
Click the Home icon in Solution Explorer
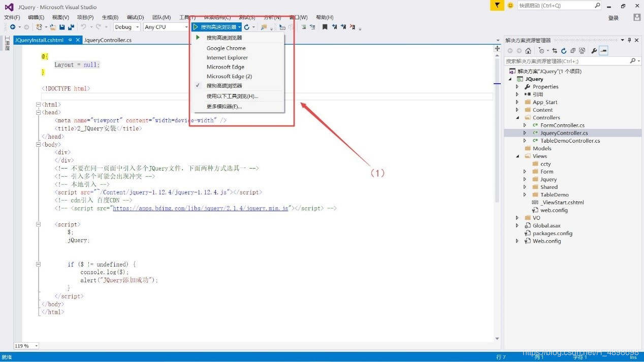[528, 51]
